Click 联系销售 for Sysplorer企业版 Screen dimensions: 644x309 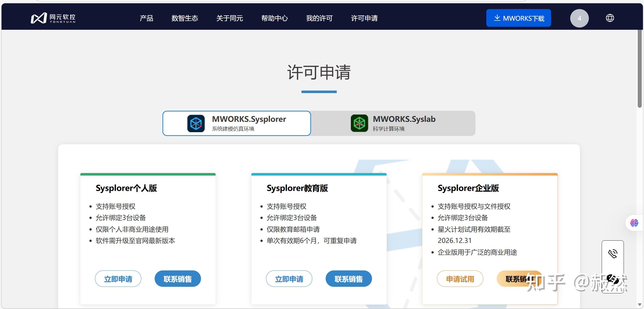pos(520,279)
